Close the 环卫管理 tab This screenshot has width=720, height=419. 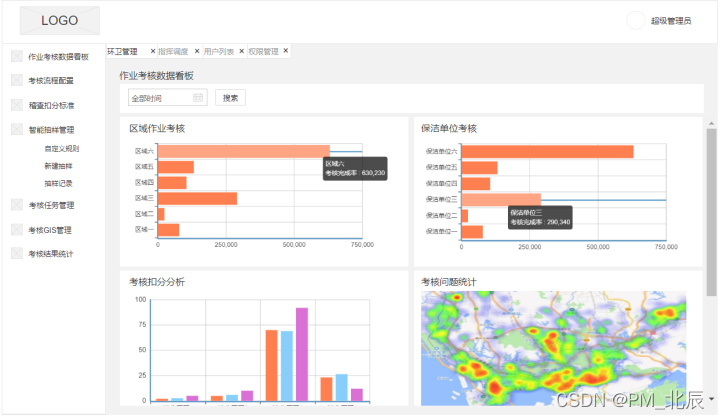click(x=153, y=51)
